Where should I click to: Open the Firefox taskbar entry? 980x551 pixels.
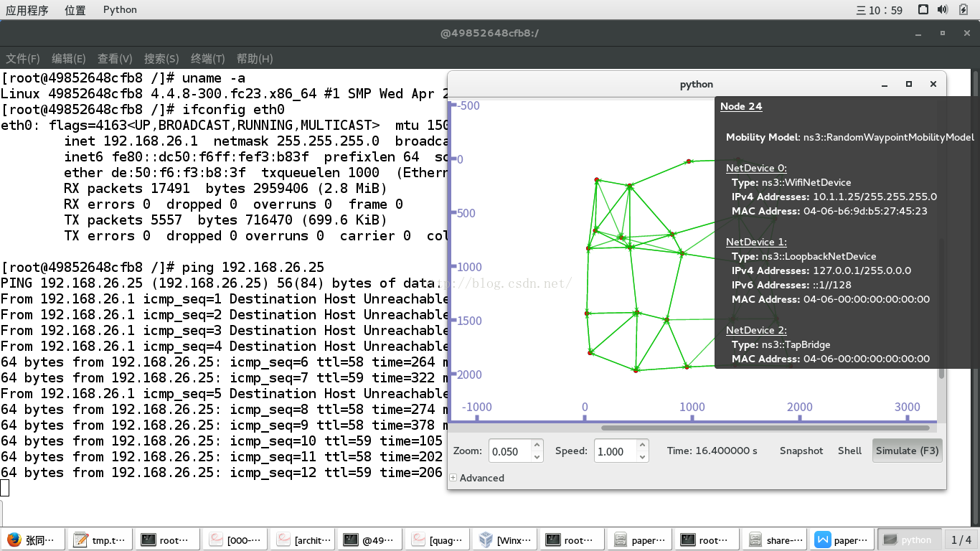click(x=33, y=540)
